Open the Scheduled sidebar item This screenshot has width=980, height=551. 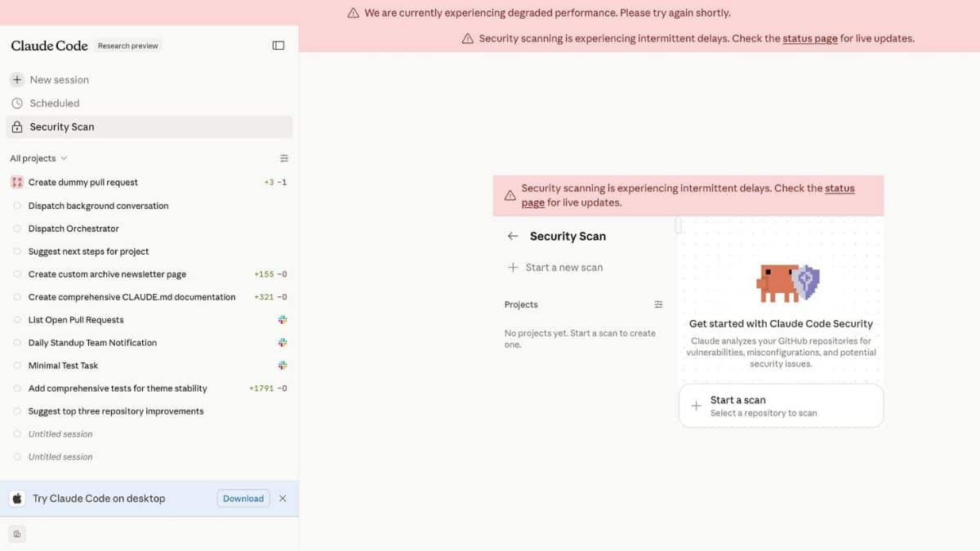(55, 104)
